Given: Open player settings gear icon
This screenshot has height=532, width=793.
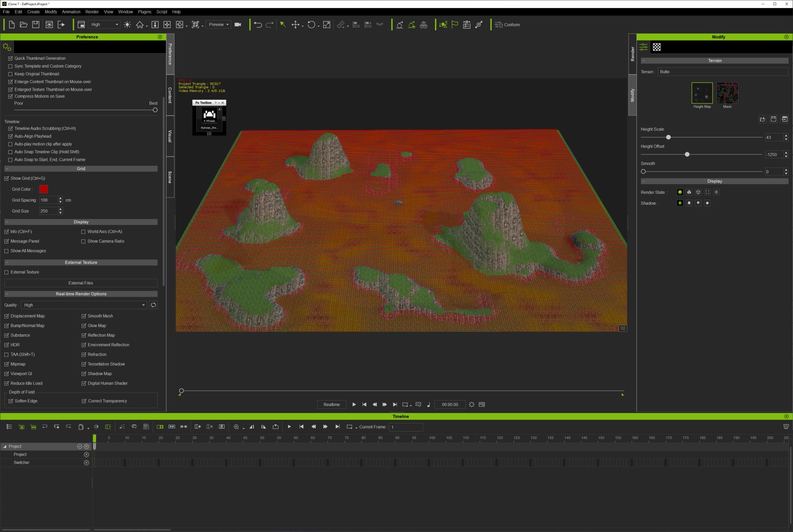Looking at the screenshot, I should pyautogui.click(x=471, y=404).
